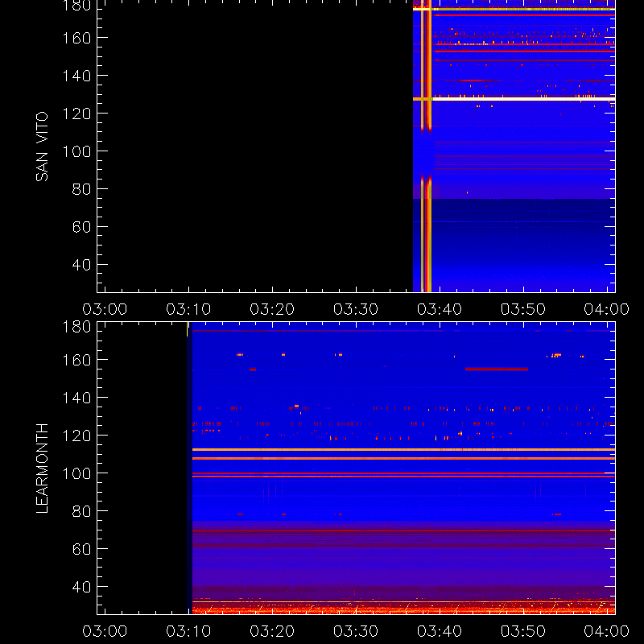Pick the 60 tick label on Learmonth axis
644x644 pixels.
tap(81, 549)
